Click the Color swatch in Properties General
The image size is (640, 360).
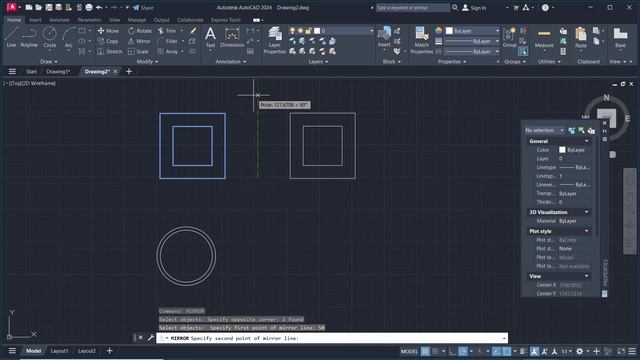click(562, 150)
